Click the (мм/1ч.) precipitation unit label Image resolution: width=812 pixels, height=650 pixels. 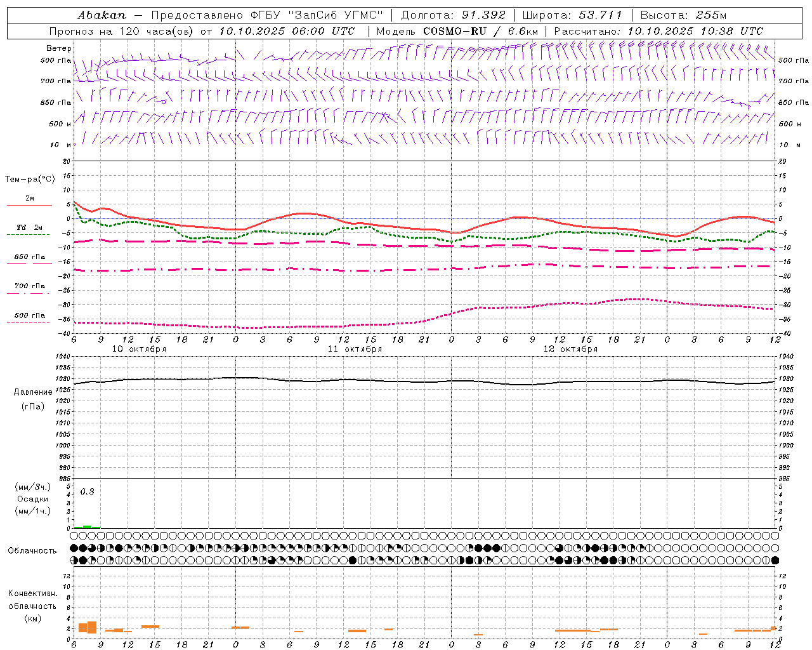click(x=33, y=511)
